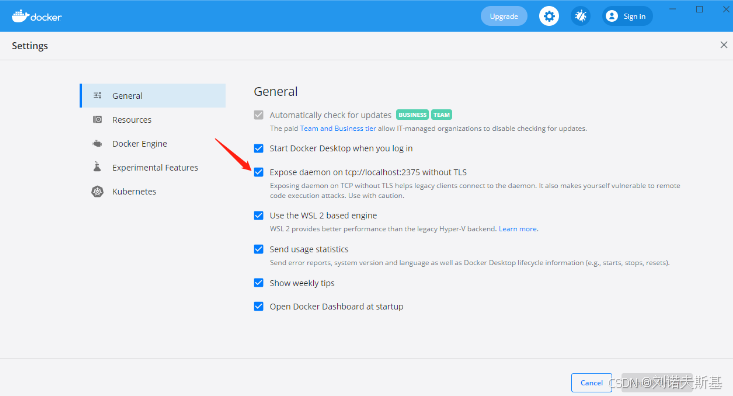The image size is (733, 396).
Task: Click the user avatar icon in Sign in
Action: [611, 16]
